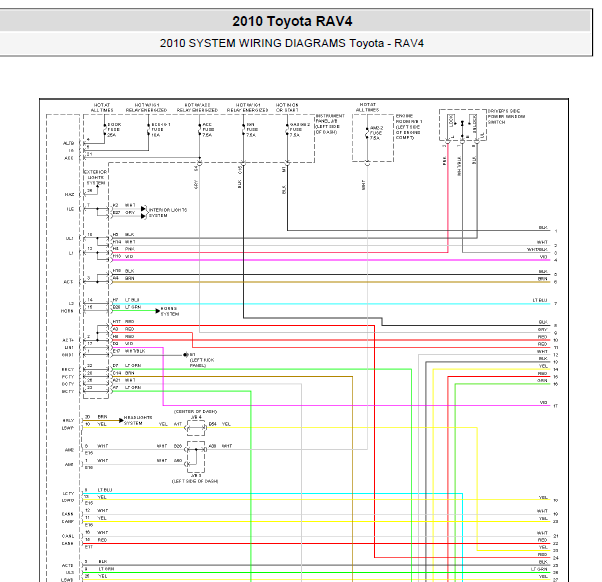Click the EXTERIOR LIGHTS SYSTEM label

point(96,177)
